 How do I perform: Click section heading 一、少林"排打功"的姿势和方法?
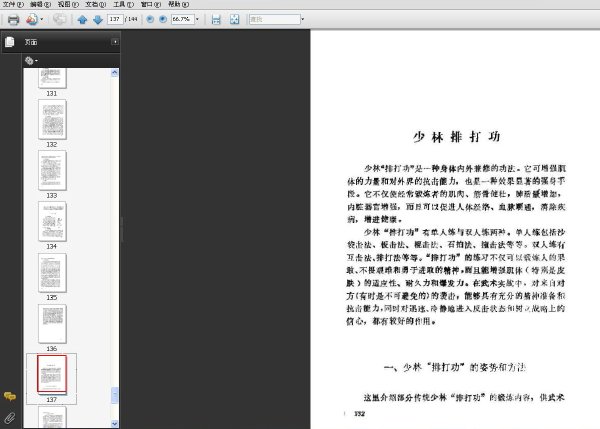(x=455, y=367)
